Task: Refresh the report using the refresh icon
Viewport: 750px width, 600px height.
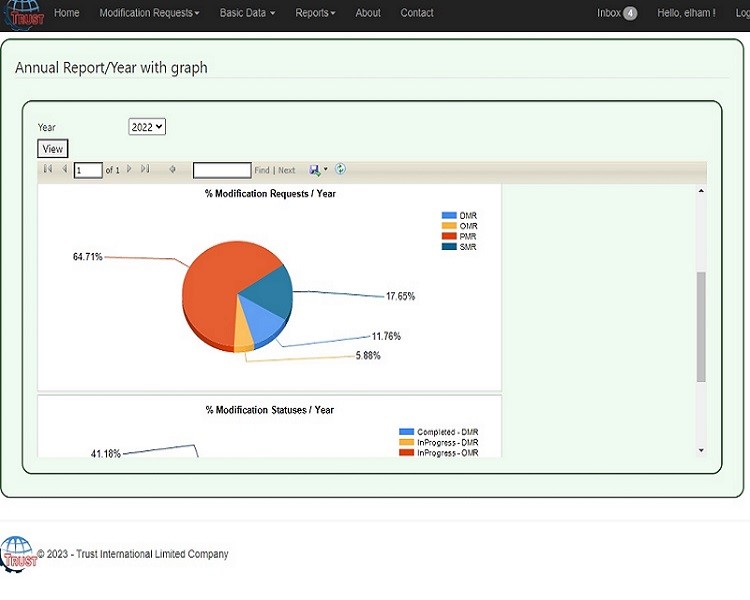Action: pos(340,170)
